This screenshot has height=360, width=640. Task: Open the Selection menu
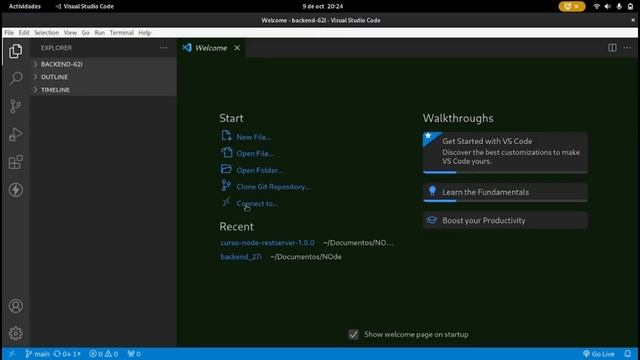(x=46, y=33)
